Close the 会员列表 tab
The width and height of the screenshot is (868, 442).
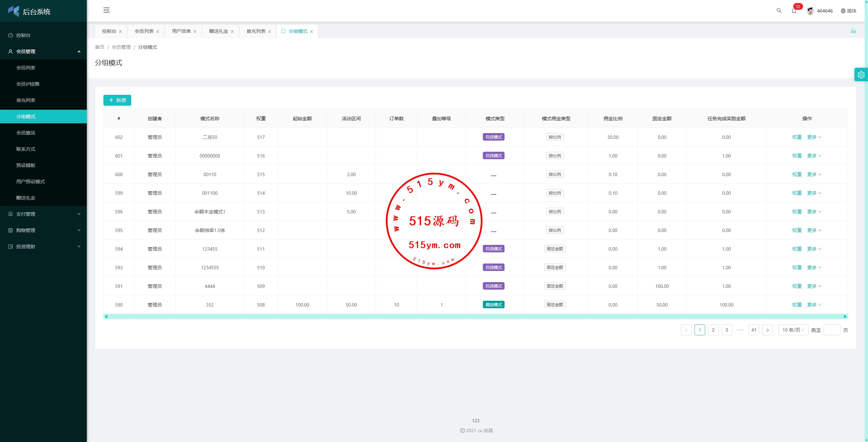point(158,31)
